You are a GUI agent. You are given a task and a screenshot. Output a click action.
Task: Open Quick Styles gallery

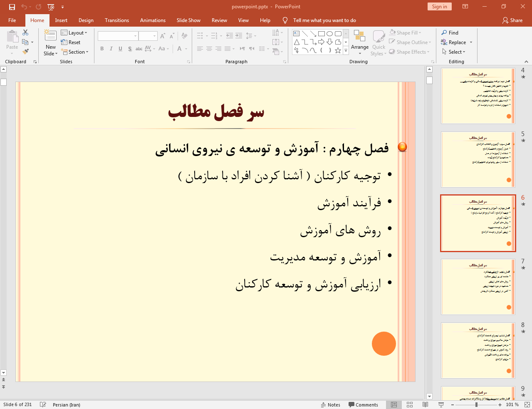coord(379,42)
